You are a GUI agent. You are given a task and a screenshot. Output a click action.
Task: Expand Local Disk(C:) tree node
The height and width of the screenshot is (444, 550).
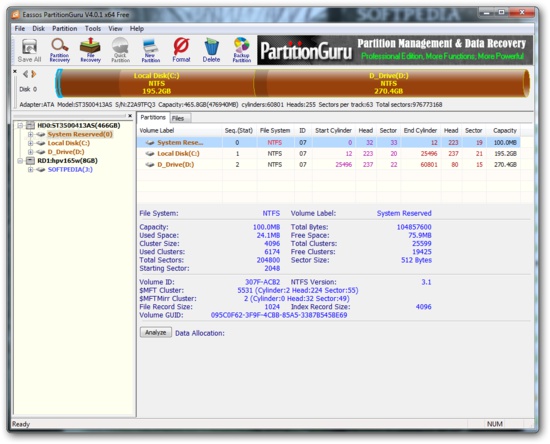[31, 143]
